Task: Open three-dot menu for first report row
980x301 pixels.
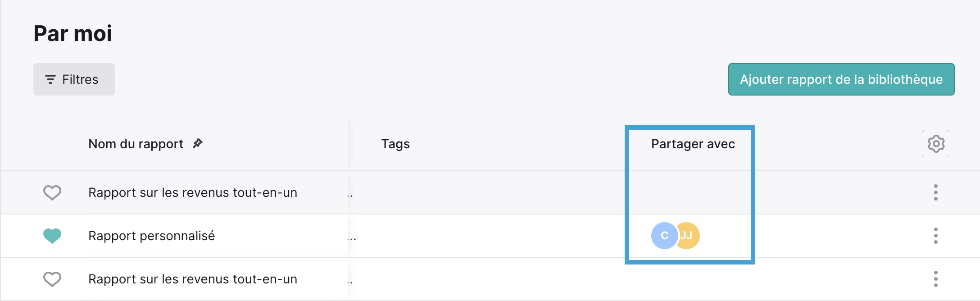Action: pos(936,192)
